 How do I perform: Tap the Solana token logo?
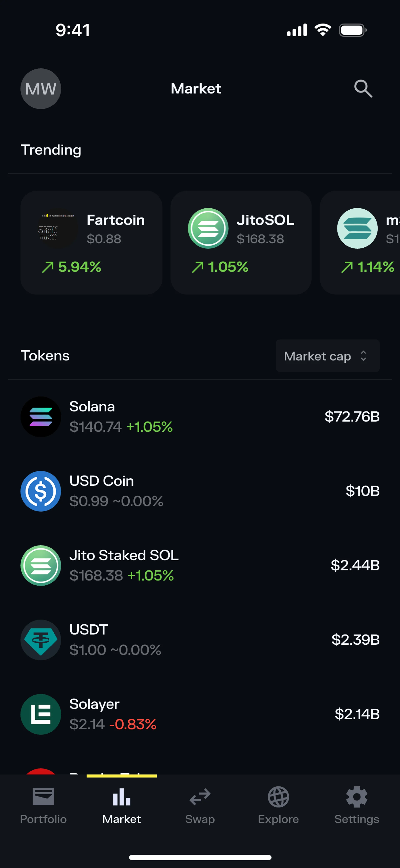[41, 417]
